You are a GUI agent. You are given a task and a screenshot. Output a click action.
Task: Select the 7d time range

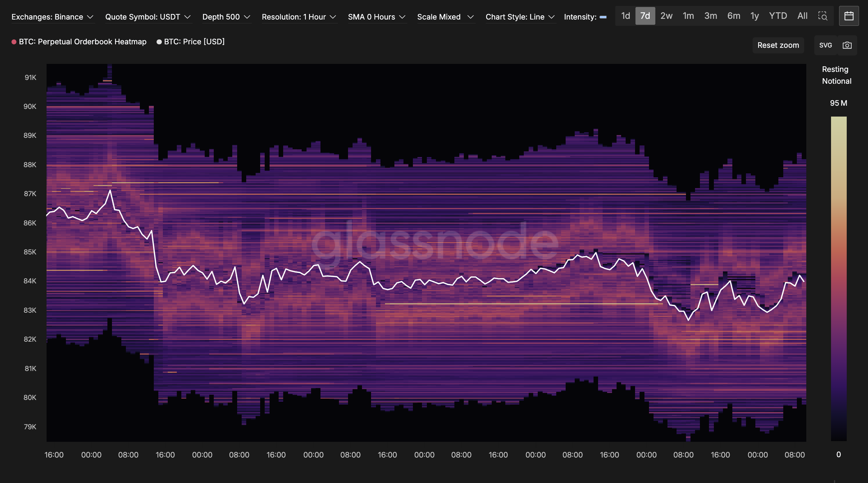(x=645, y=16)
